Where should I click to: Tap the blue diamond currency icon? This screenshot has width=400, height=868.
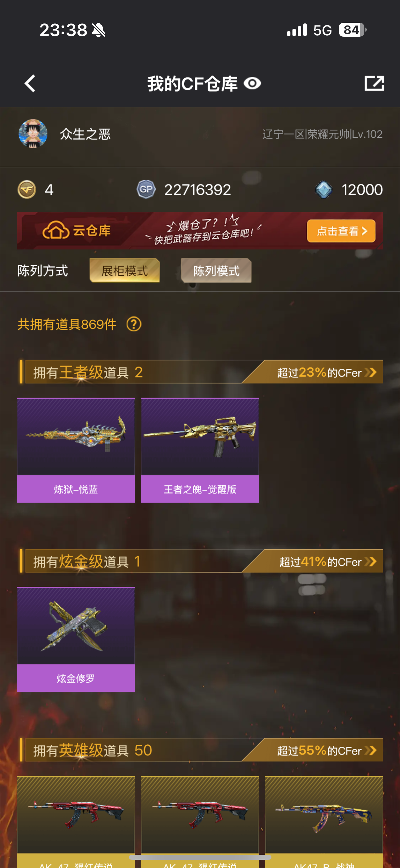pyautogui.click(x=324, y=189)
